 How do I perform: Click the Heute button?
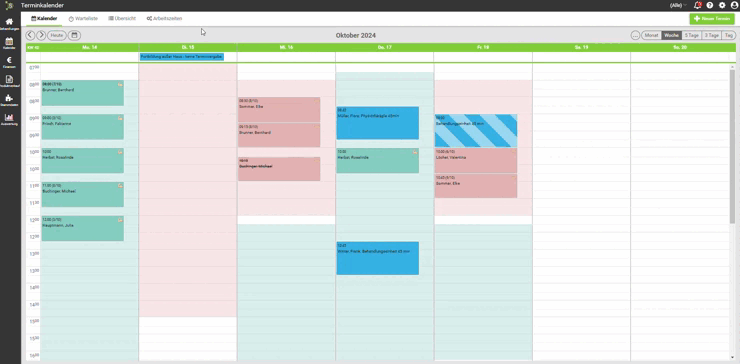pyautogui.click(x=57, y=35)
